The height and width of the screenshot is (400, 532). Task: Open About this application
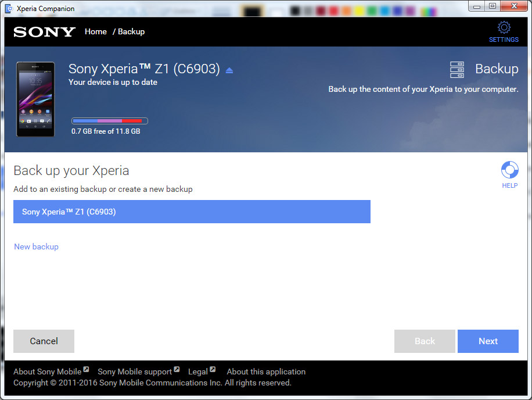click(266, 372)
